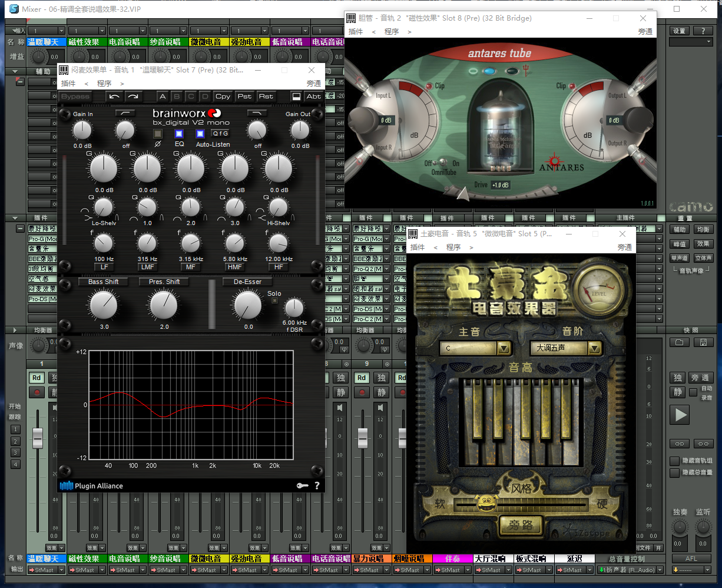Open the AFL output dropdown at bottom right
This screenshot has width=722, height=588.
tap(691, 570)
